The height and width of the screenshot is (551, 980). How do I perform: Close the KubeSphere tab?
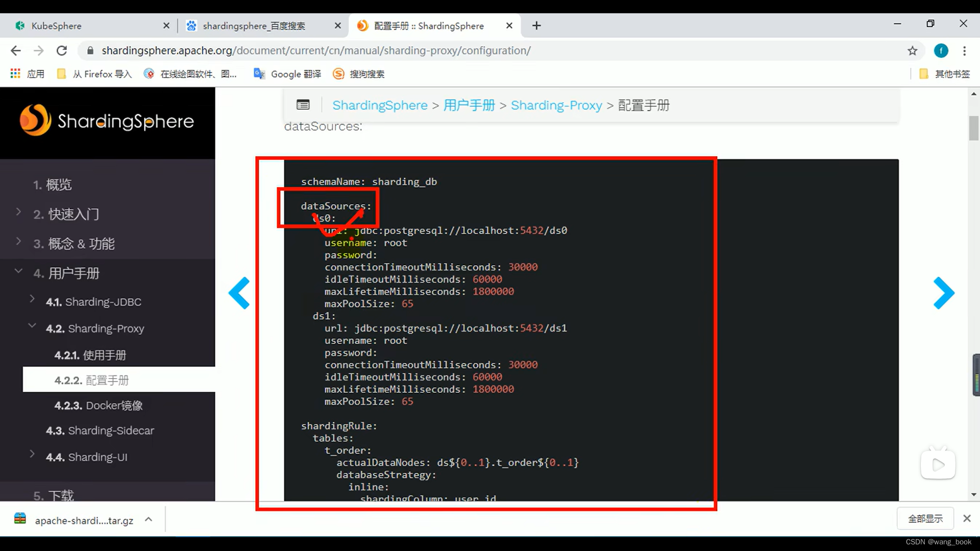(x=166, y=26)
